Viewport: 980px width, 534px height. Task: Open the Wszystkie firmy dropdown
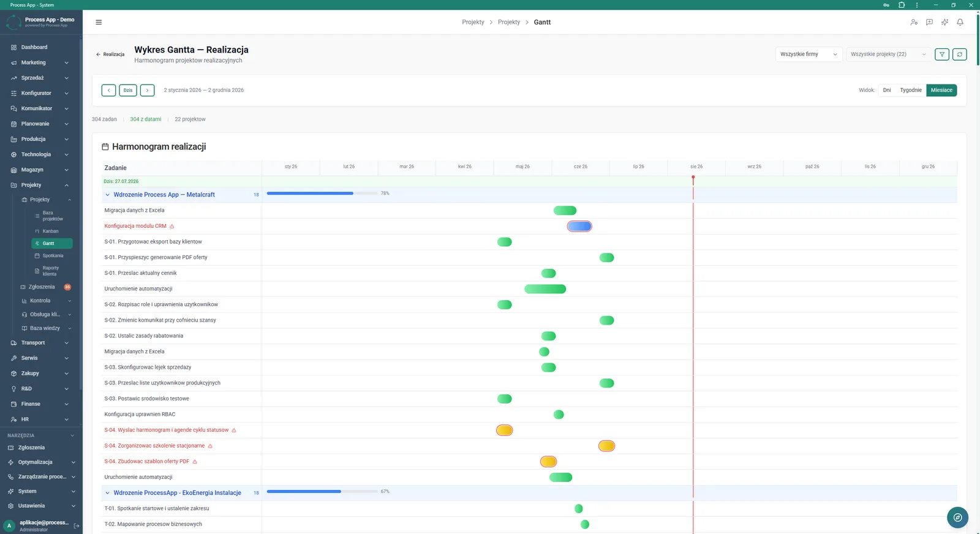tap(809, 55)
